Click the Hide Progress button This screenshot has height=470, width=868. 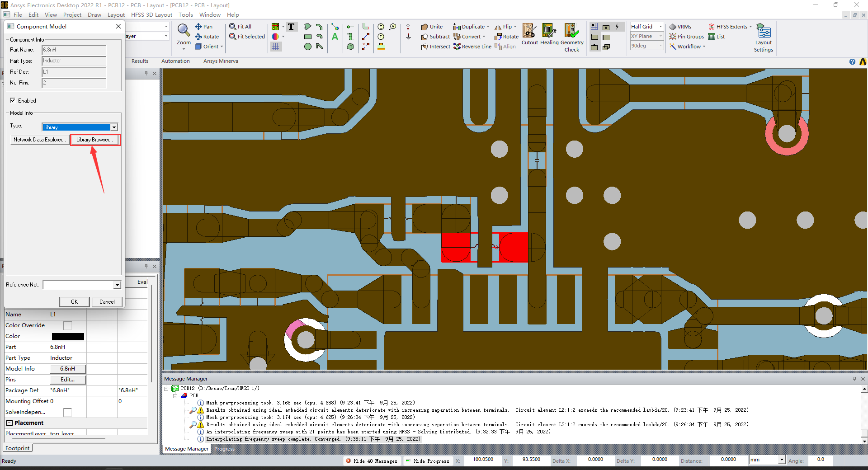pyautogui.click(x=428, y=461)
